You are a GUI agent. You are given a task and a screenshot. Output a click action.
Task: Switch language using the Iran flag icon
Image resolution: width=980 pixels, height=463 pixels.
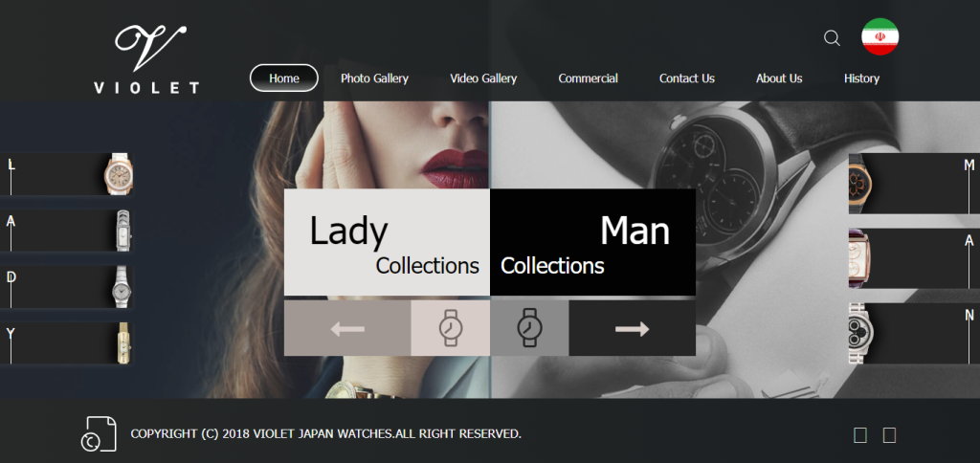[880, 37]
